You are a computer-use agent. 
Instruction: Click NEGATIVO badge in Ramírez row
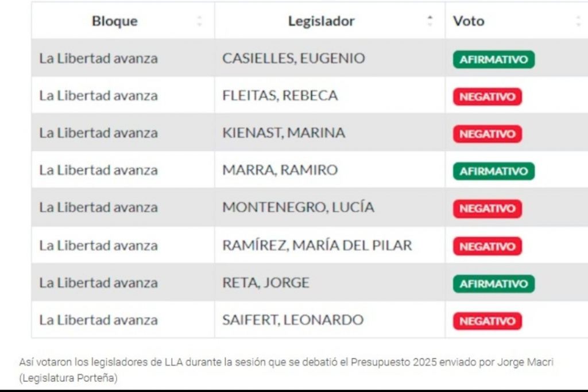coord(487,246)
